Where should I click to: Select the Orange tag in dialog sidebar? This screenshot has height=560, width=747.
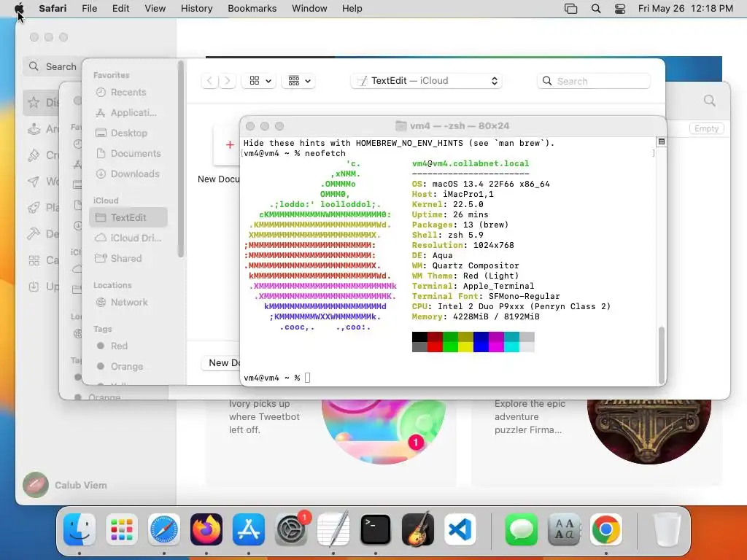[x=128, y=367]
